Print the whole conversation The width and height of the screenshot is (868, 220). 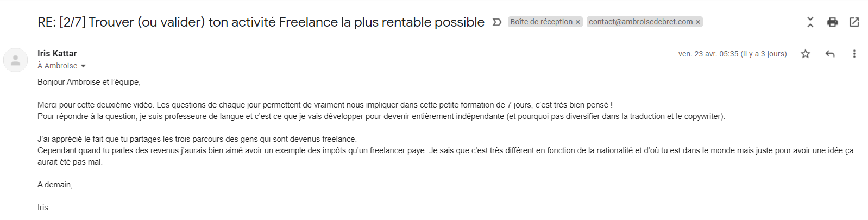832,22
